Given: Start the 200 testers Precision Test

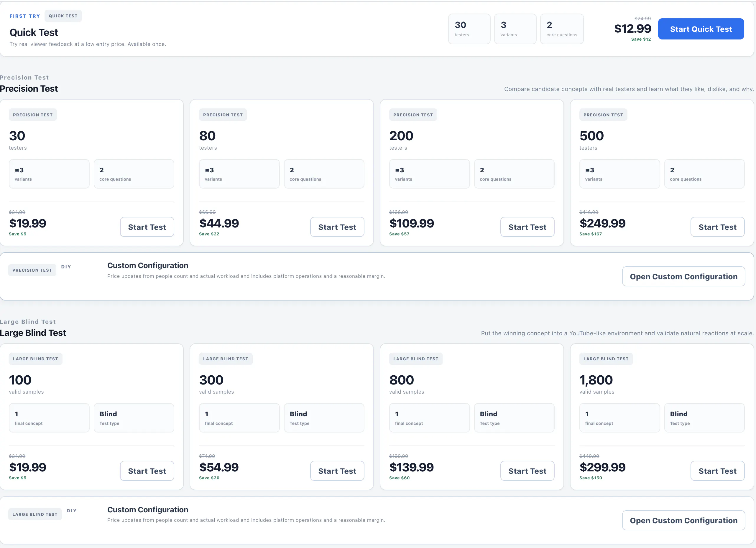Looking at the screenshot, I should [x=527, y=227].
